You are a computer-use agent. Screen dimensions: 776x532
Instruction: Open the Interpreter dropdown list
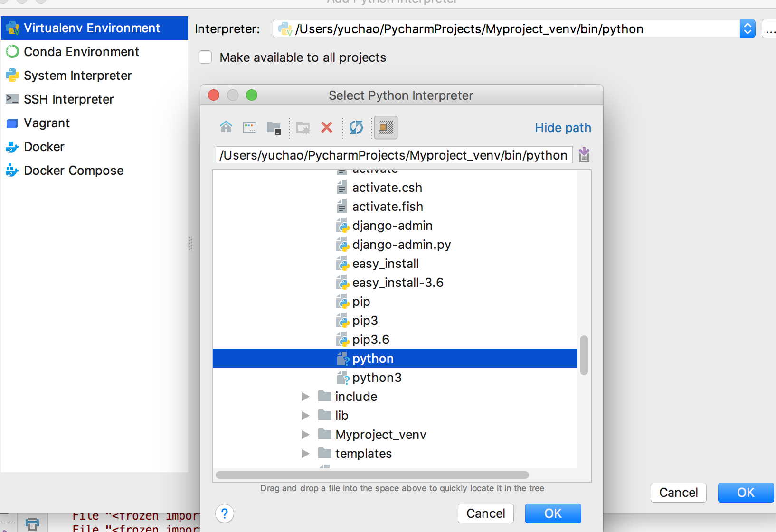click(747, 29)
